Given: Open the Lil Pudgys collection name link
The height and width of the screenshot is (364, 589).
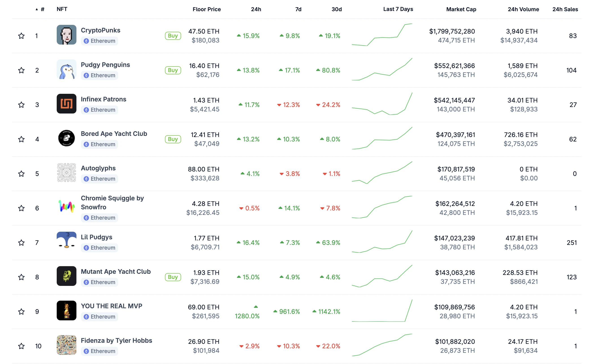Looking at the screenshot, I should (96, 237).
